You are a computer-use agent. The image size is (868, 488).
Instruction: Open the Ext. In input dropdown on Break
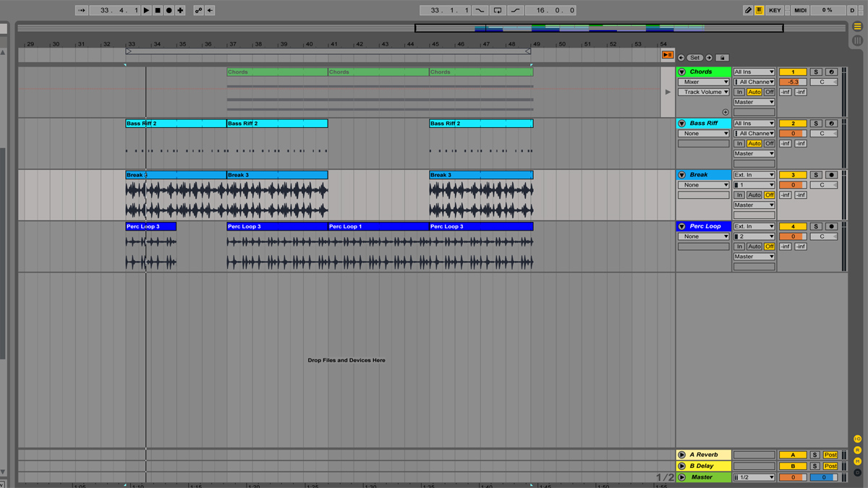[x=754, y=175]
